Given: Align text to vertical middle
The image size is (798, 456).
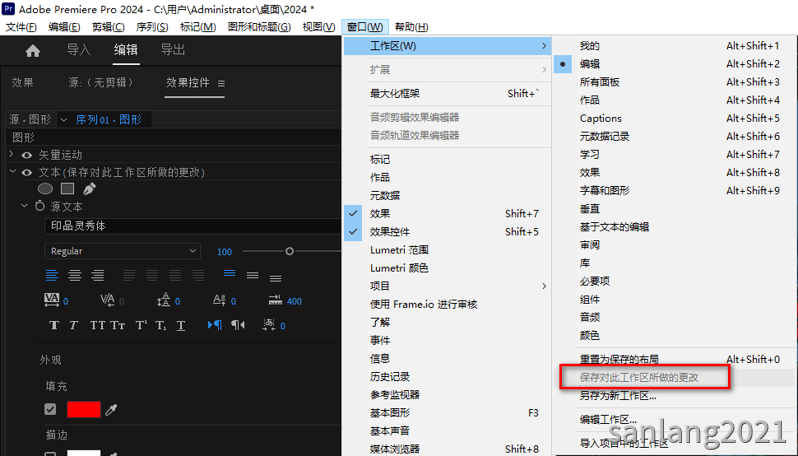Looking at the screenshot, I should (x=252, y=276).
